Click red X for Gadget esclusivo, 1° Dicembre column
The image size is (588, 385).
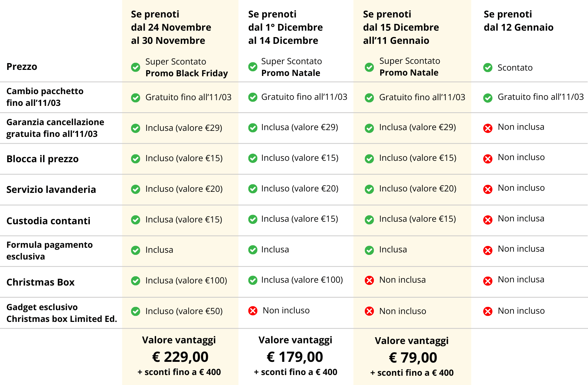[x=253, y=311]
